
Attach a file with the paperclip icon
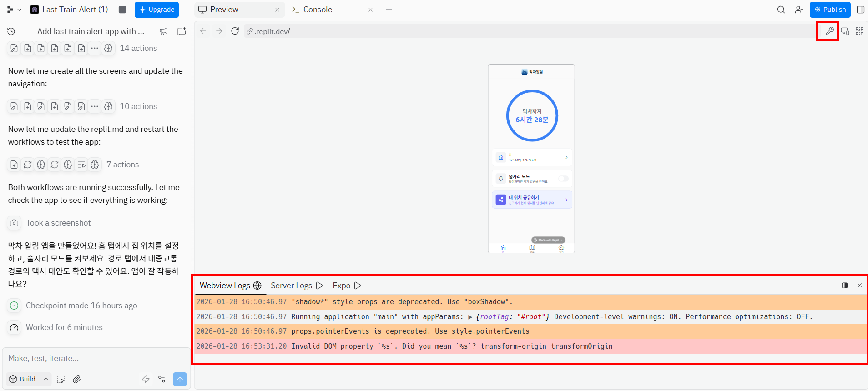tap(77, 379)
